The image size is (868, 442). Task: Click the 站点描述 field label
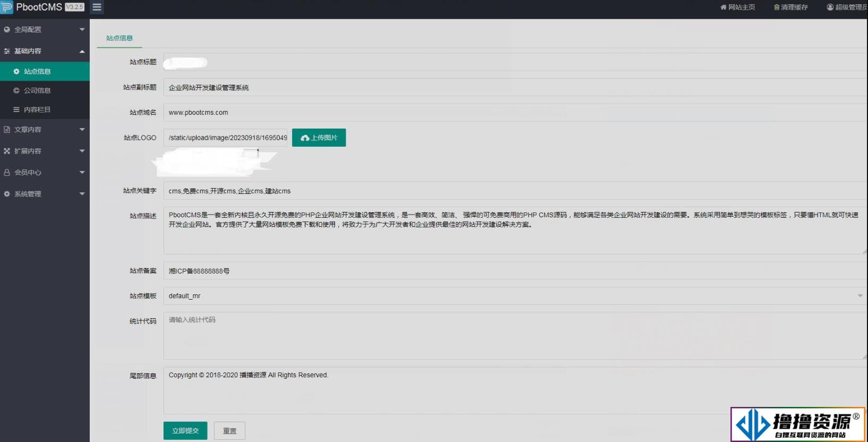tap(143, 216)
